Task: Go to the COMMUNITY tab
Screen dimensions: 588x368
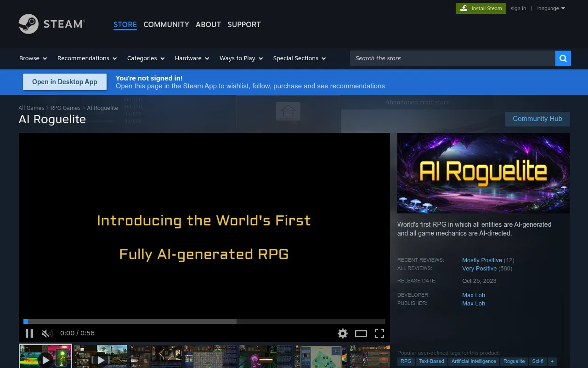Action: (x=166, y=25)
